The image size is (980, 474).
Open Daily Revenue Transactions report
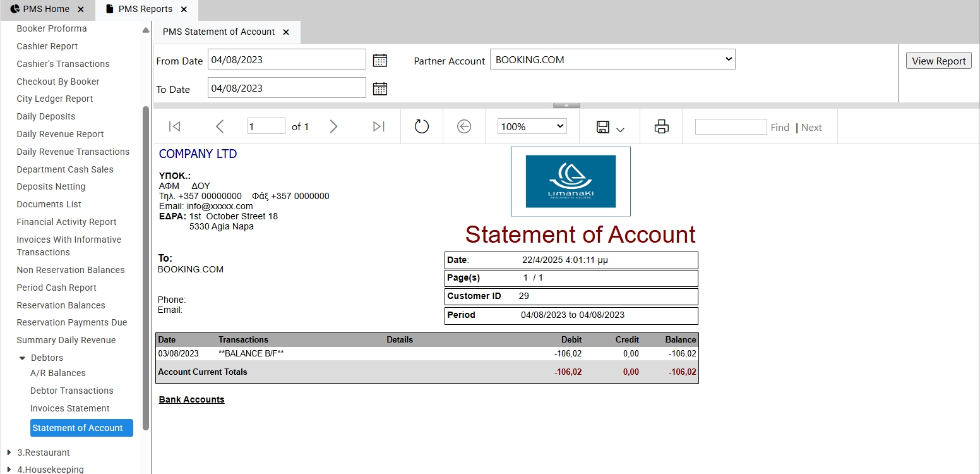coord(73,152)
